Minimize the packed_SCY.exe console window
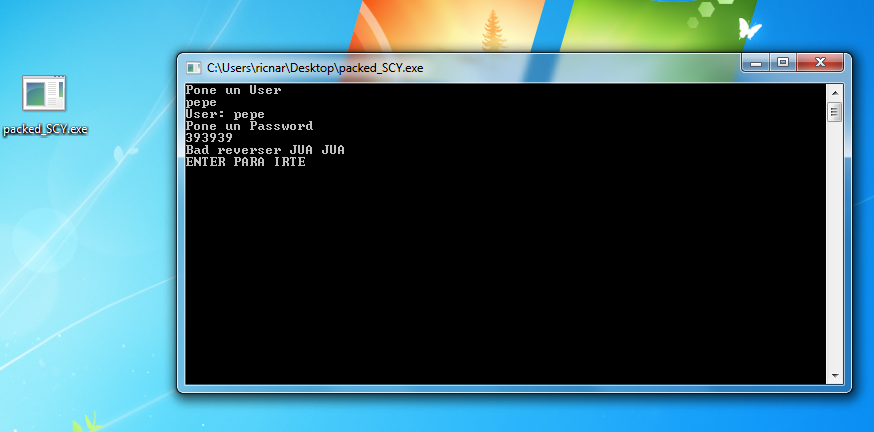The image size is (874, 432). pos(755,62)
